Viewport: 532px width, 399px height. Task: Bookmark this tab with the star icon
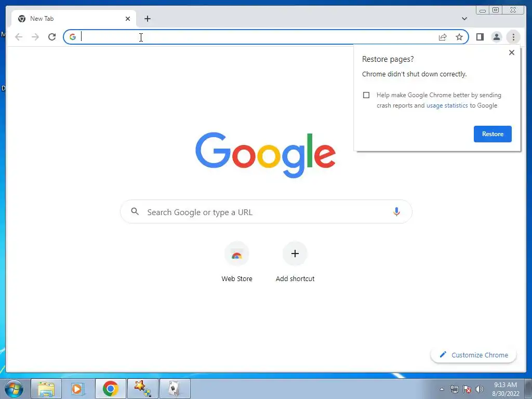point(459,37)
